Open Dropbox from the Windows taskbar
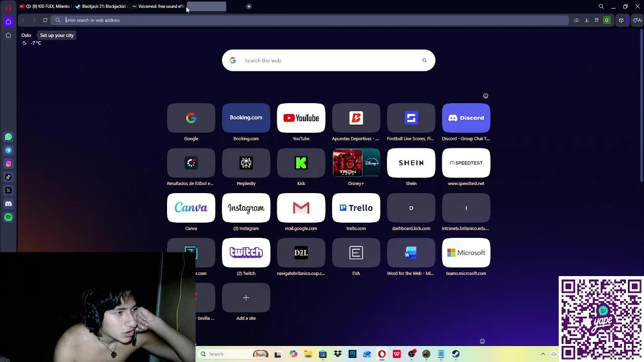This screenshot has height=362, width=644. (338, 354)
